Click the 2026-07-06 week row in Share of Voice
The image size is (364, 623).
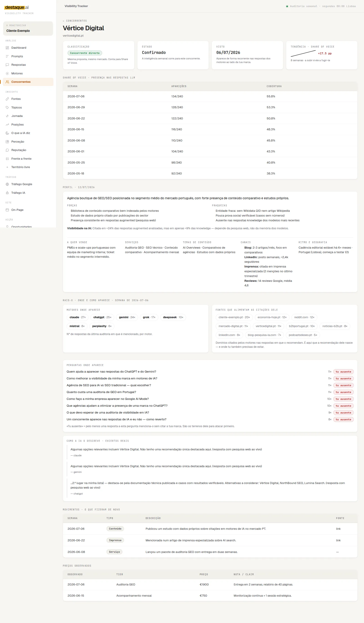click(210, 96)
